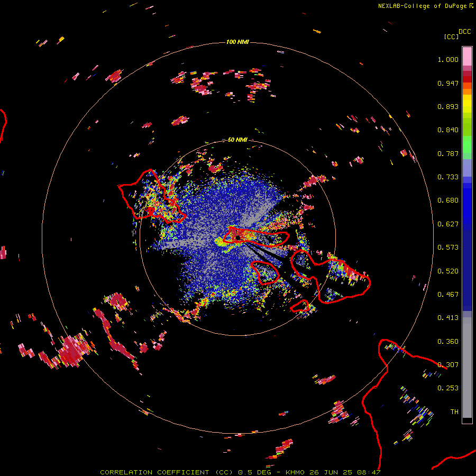The image size is (476, 476).
Task: Click the TH threshold label
Action: pyautogui.click(x=454, y=412)
